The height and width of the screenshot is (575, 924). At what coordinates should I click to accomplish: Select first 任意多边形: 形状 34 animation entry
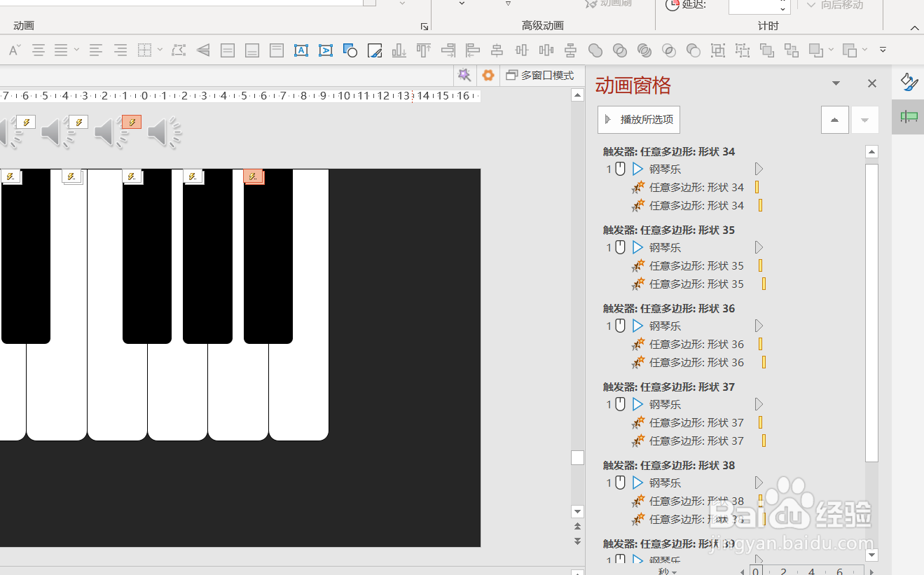click(x=696, y=187)
